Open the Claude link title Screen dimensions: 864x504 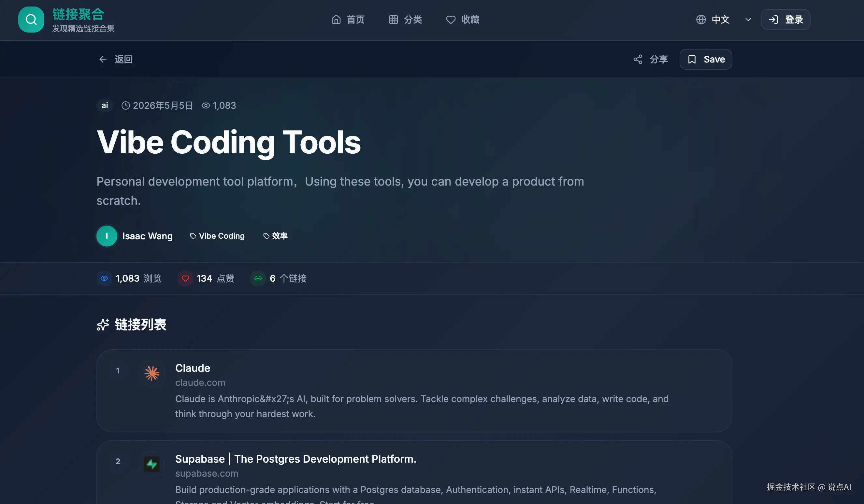point(193,368)
